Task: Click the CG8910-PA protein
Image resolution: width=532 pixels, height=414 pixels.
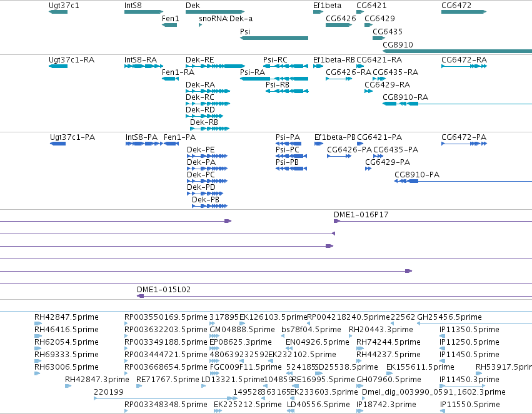Action: click(x=463, y=181)
